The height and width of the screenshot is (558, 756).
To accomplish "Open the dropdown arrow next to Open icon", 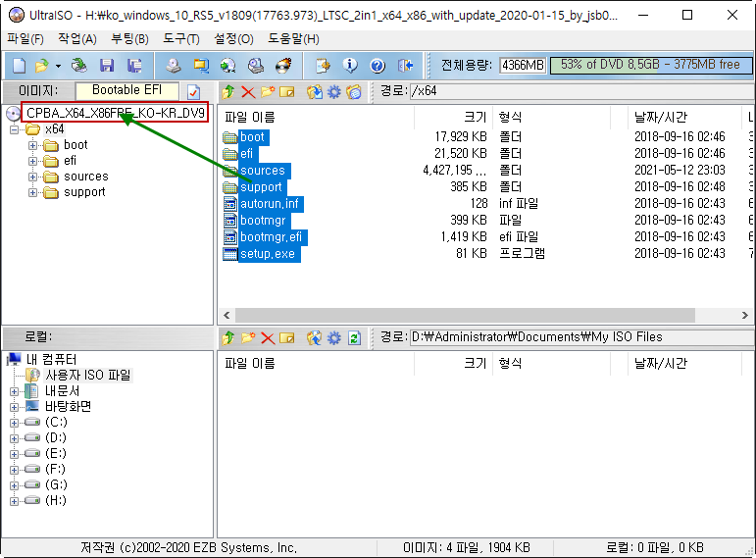I will (x=58, y=66).
